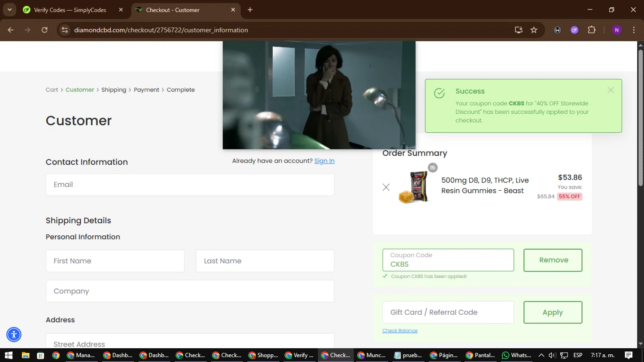This screenshot has width=644, height=362.
Task: Open the Chrome extensions puzzle icon
Action: click(592, 30)
